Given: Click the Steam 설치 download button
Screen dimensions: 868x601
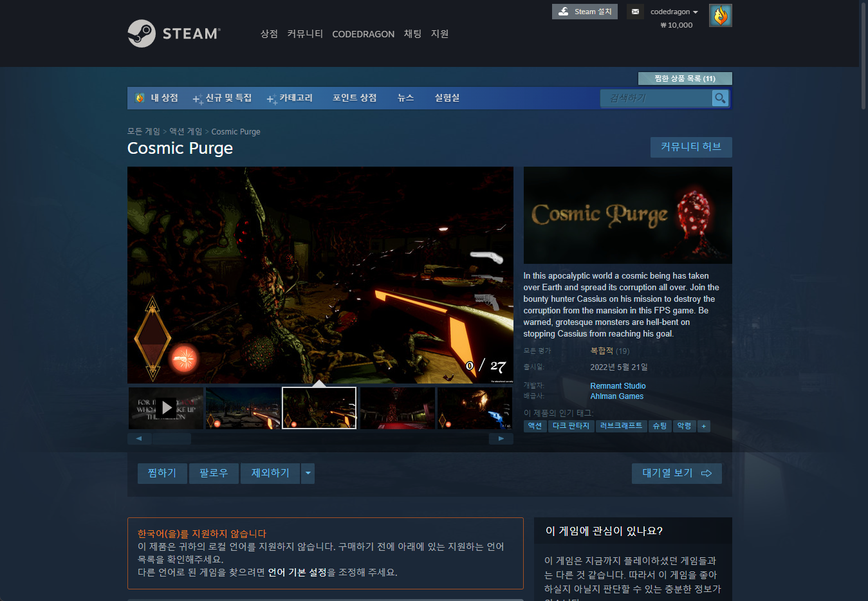Looking at the screenshot, I should coord(584,12).
